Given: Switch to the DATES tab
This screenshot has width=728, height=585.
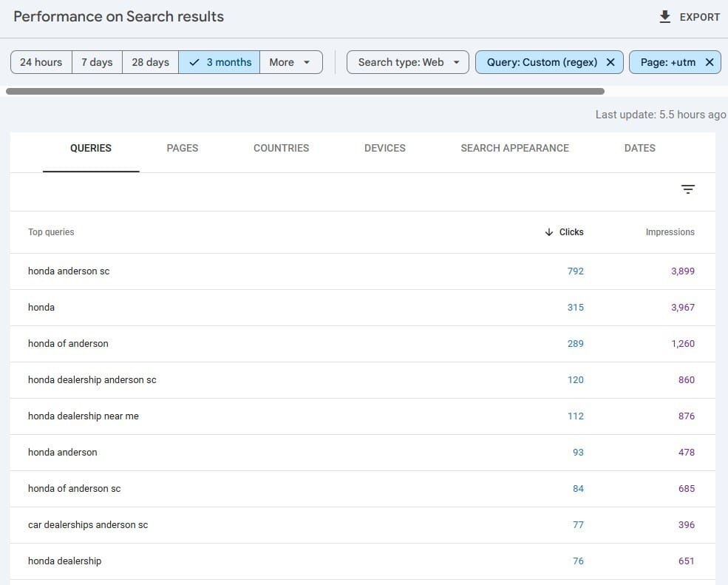Looking at the screenshot, I should (x=640, y=148).
